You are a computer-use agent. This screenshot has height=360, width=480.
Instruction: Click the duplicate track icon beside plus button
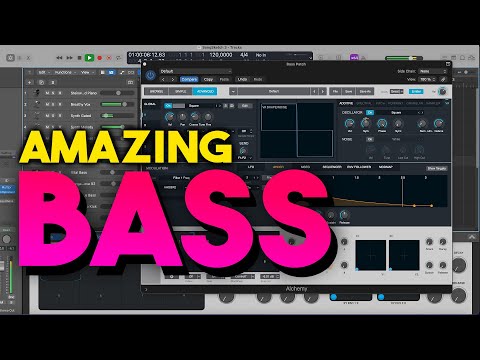click(41, 82)
